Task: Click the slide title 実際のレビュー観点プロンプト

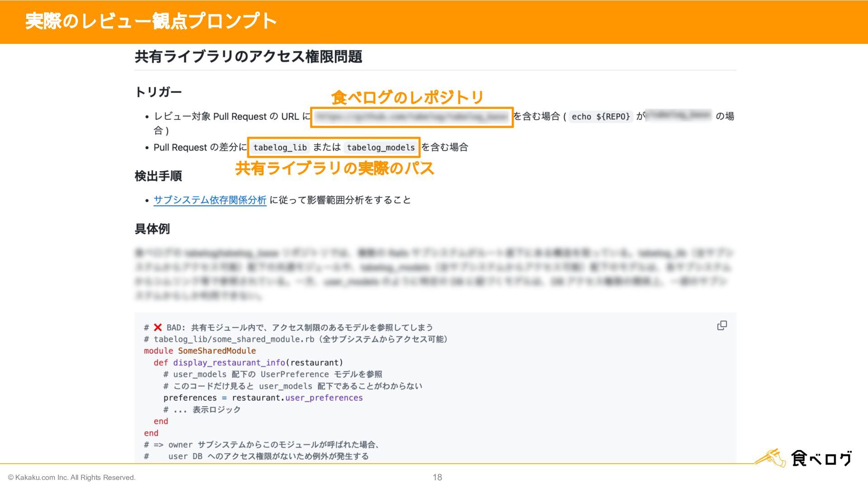Action: point(151,21)
